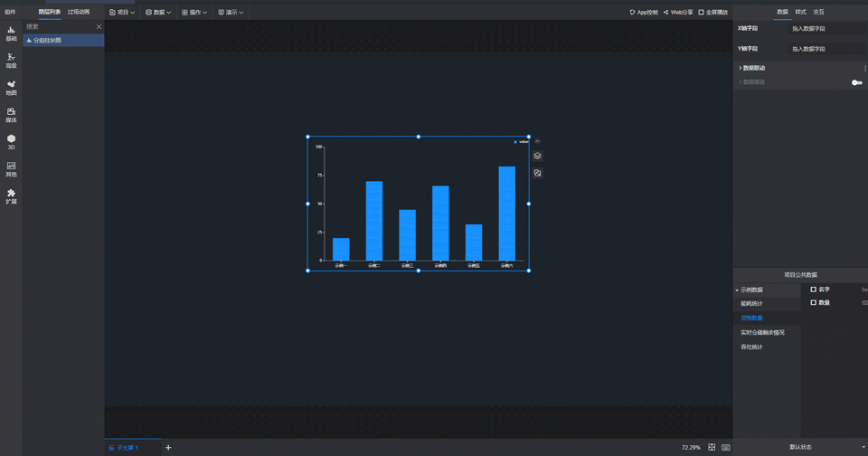Select the 吞吐统计 dataset
Viewport: 868px width, 456px height.
pyautogui.click(x=751, y=347)
